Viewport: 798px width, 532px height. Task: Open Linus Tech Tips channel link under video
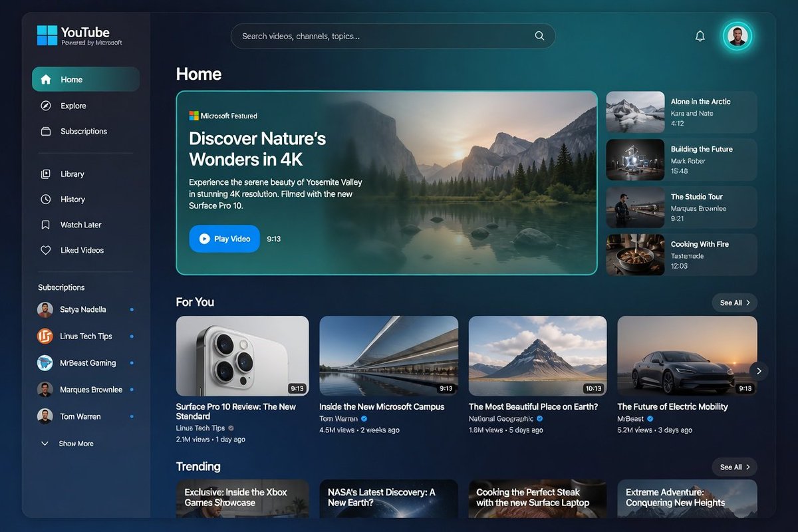200,428
